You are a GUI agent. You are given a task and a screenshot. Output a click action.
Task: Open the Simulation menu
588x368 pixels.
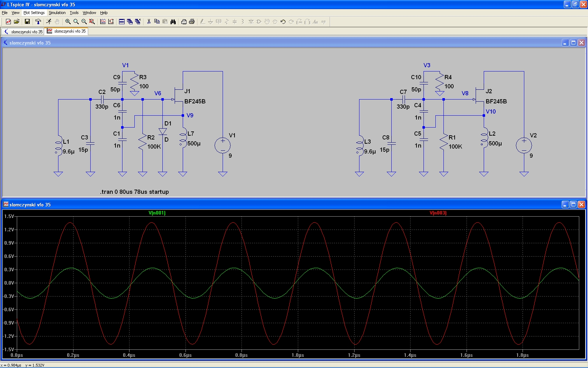tap(57, 13)
